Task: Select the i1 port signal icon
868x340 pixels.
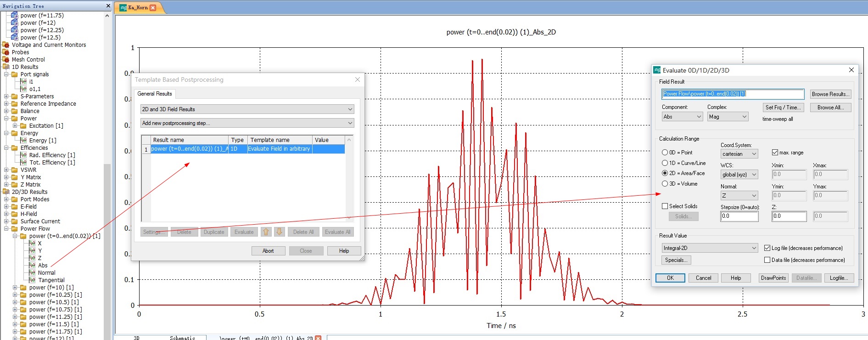Action: [x=23, y=81]
